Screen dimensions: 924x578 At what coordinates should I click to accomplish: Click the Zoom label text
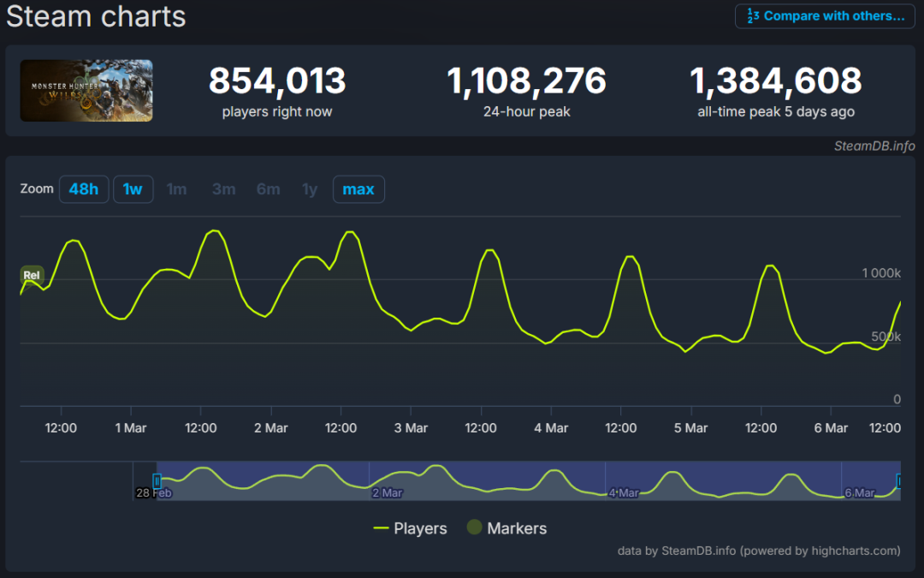37,188
